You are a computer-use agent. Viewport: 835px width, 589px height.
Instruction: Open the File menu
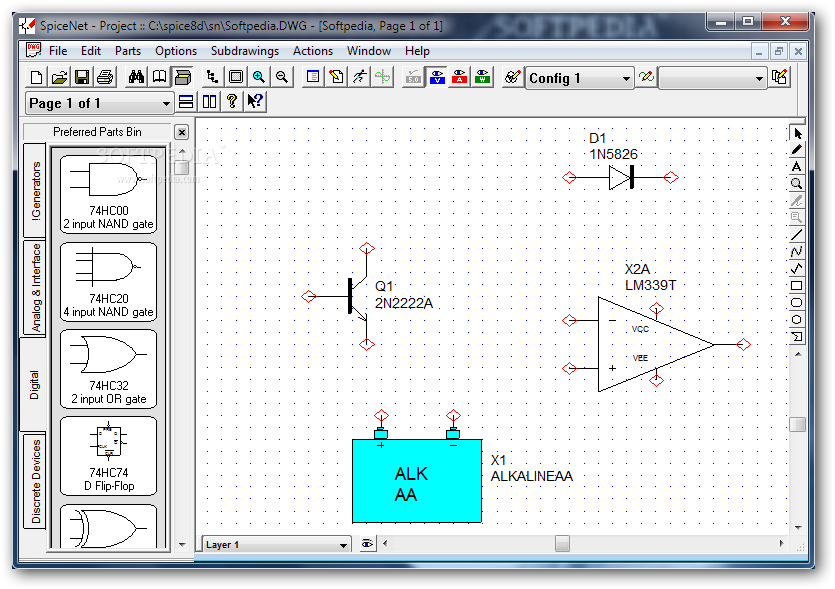click(58, 51)
